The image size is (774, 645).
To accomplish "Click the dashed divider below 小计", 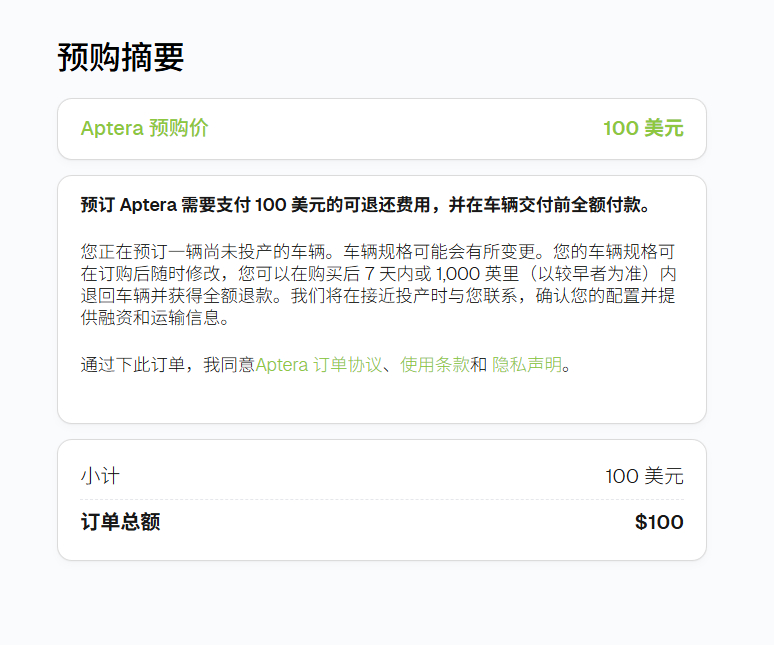I will point(382,499).
